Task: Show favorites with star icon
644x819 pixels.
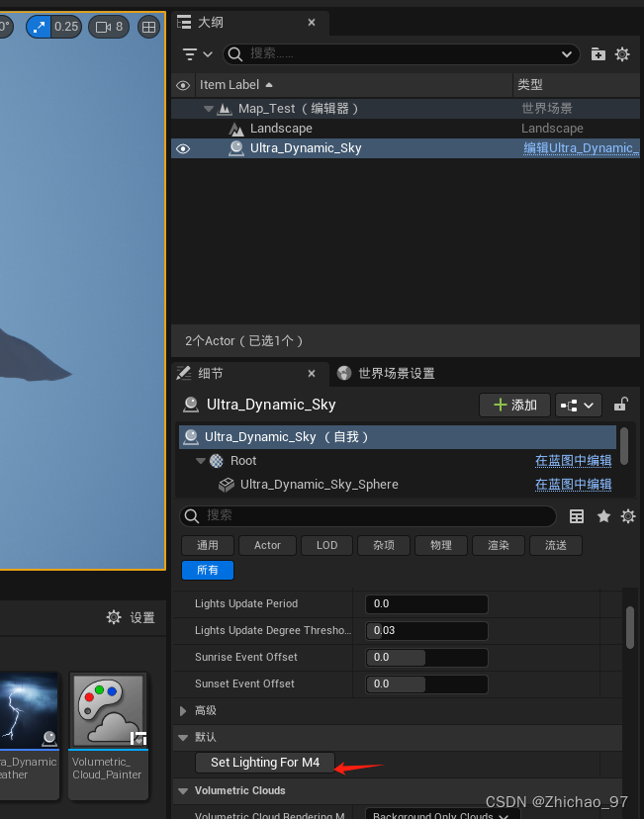Action: pyautogui.click(x=603, y=516)
